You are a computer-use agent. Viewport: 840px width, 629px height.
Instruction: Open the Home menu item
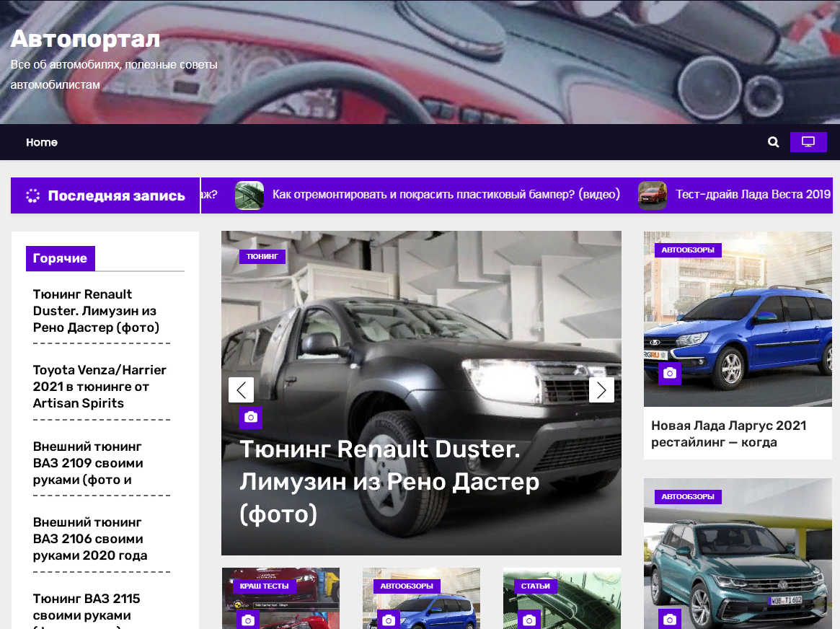[x=42, y=142]
